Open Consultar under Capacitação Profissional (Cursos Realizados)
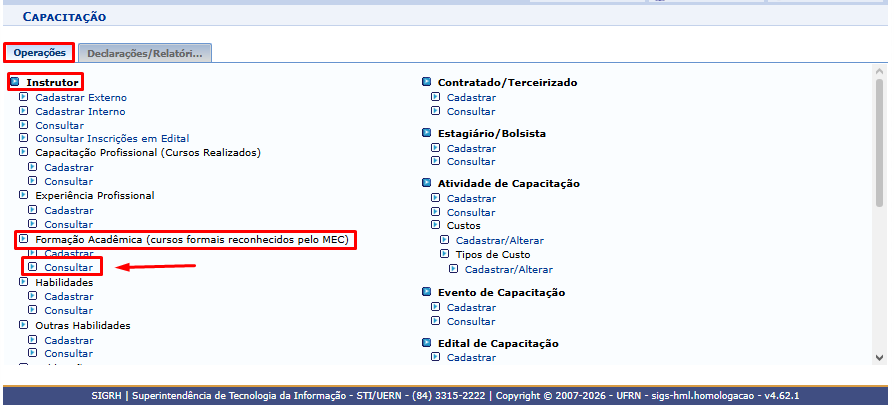This screenshot has width=894, height=409. coord(68,181)
